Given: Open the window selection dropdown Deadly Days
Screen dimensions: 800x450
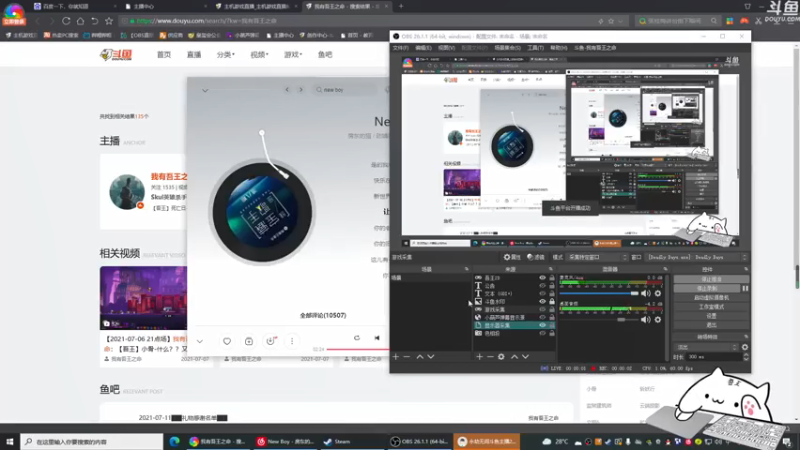Looking at the screenshot, I should point(697,257).
